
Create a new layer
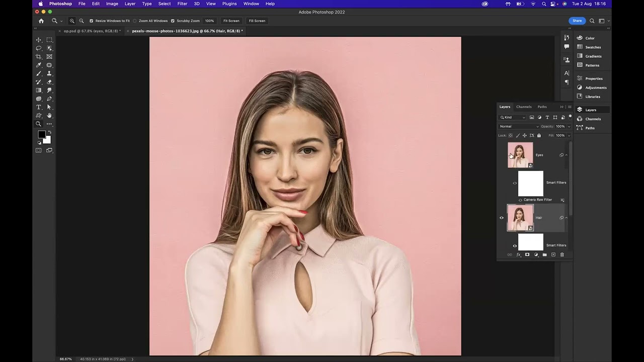pos(553,255)
